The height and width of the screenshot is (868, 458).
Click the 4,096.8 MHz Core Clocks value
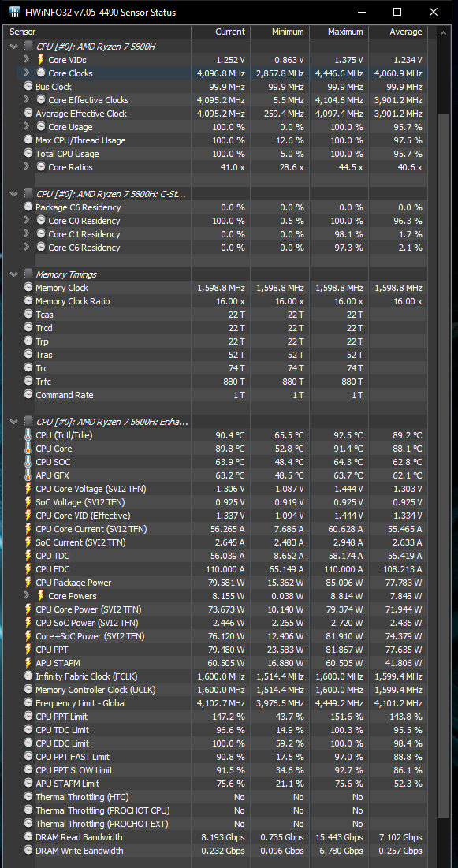click(x=221, y=73)
